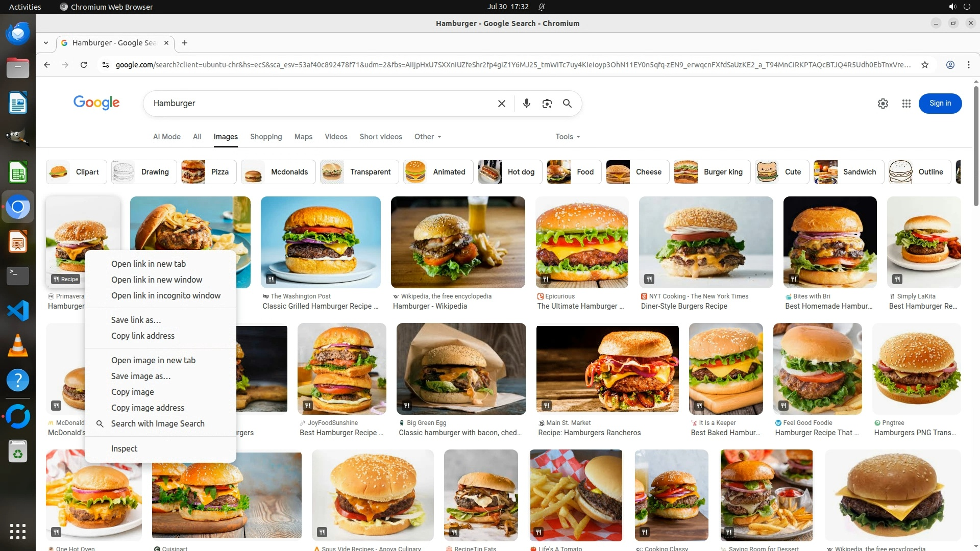Open Google apps grid icon
The height and width of the screenshot is (551, 980).
tap(906, 104)
